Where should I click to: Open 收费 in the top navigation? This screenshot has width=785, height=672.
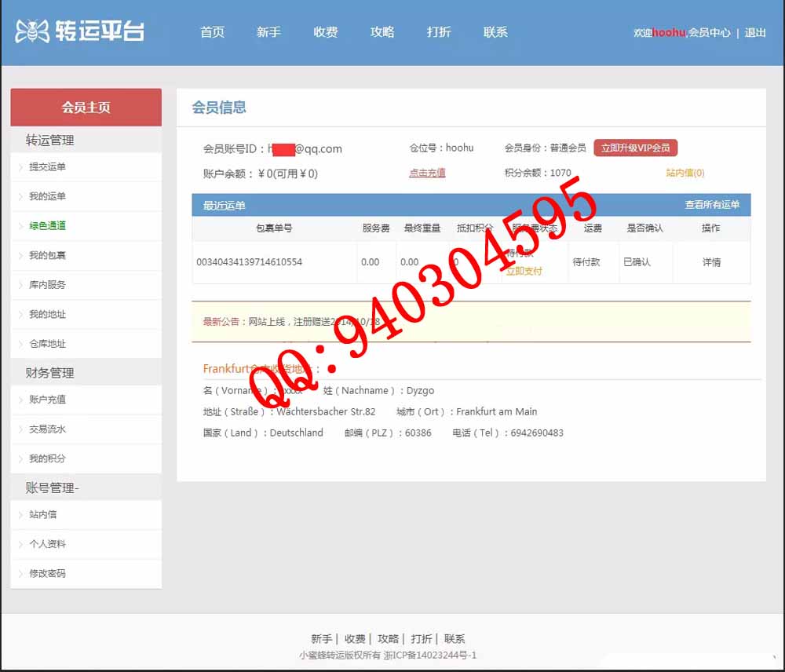tap(325, 32)
